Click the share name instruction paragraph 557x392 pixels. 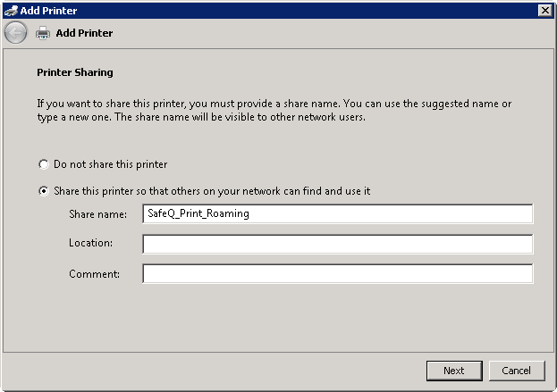pyautogui.click(x=274, y=110)
